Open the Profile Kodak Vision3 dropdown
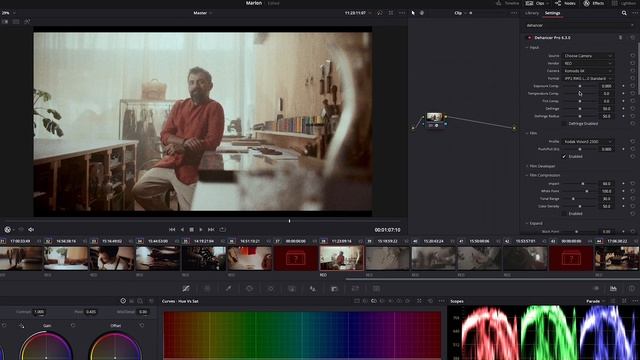Viewport: 640px width, 360px height. pos(588,141)
